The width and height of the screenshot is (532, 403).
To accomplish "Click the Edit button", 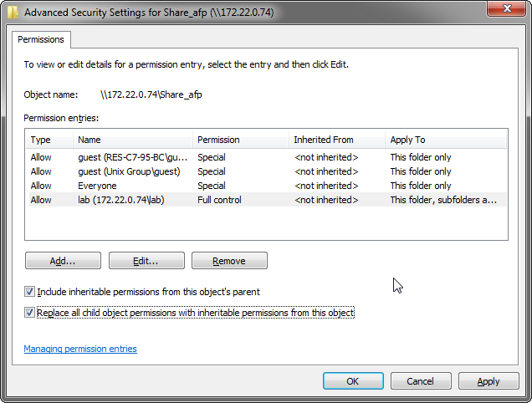I will point(146,261).
